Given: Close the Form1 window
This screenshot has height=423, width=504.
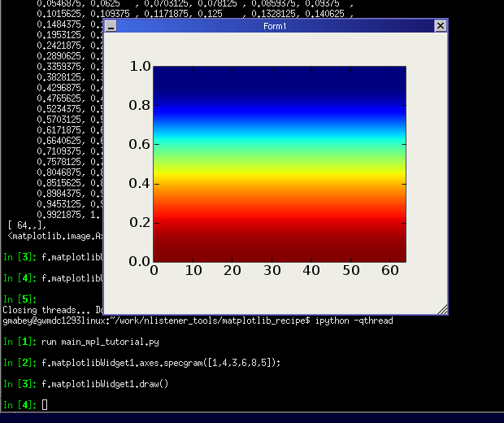Looking at the screenshot, I should click(441, 26).
